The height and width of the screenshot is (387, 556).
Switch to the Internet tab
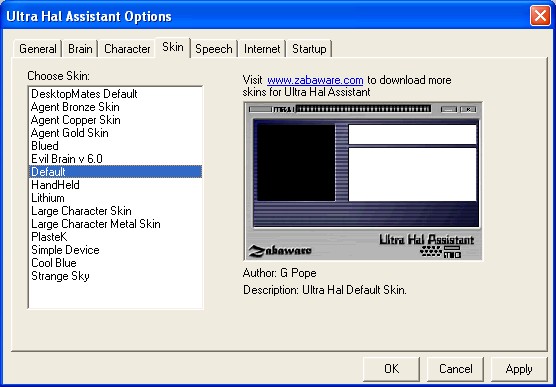(262, 49)
